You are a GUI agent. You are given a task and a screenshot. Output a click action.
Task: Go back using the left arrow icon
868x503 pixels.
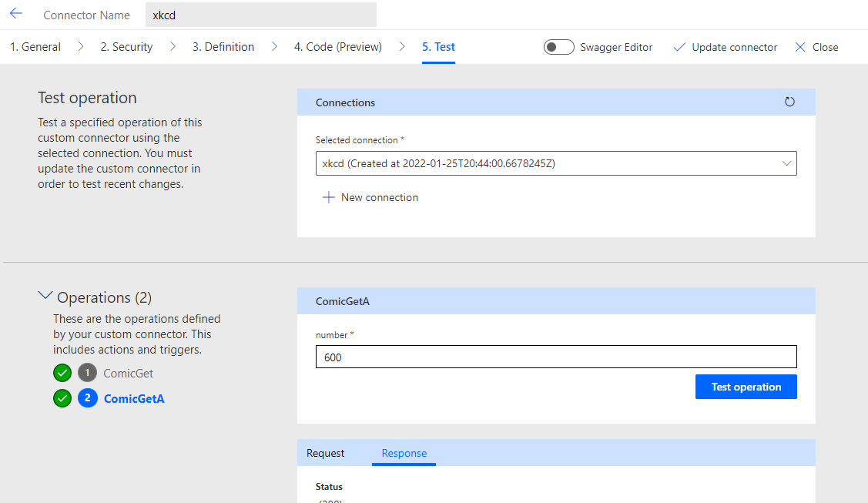coord(16,14)
